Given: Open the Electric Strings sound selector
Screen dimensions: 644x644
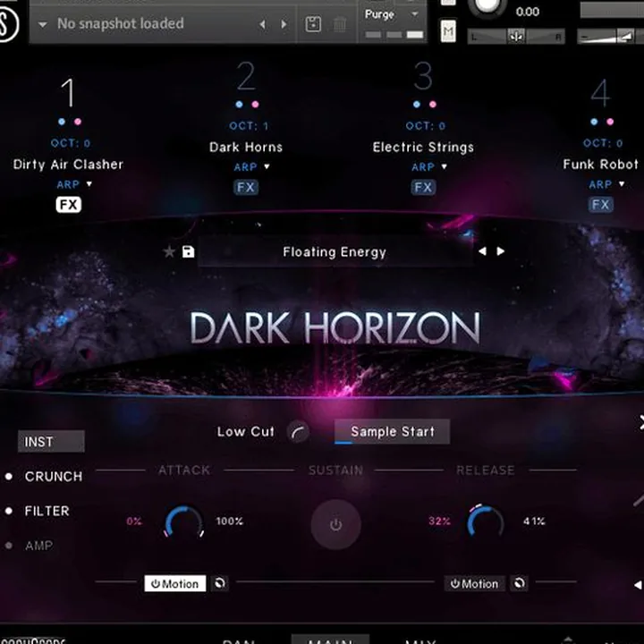Looking at the screenshot, I should (423, 147).
